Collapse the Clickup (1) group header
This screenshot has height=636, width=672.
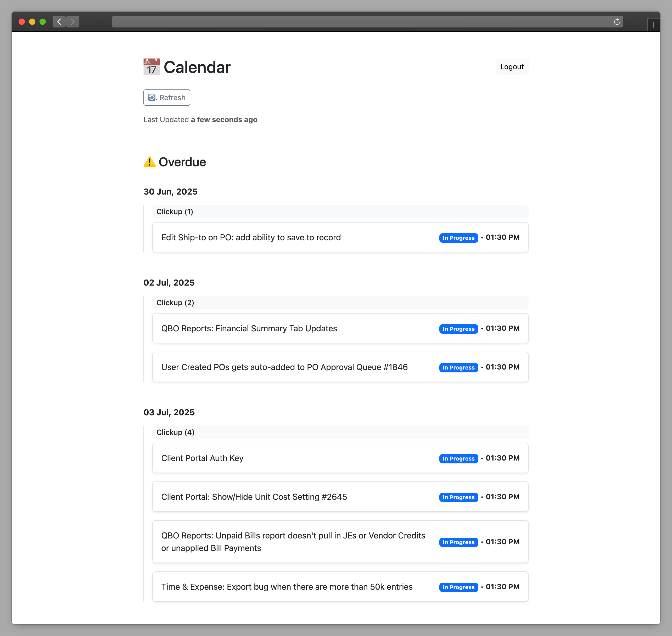coord(340,212)
